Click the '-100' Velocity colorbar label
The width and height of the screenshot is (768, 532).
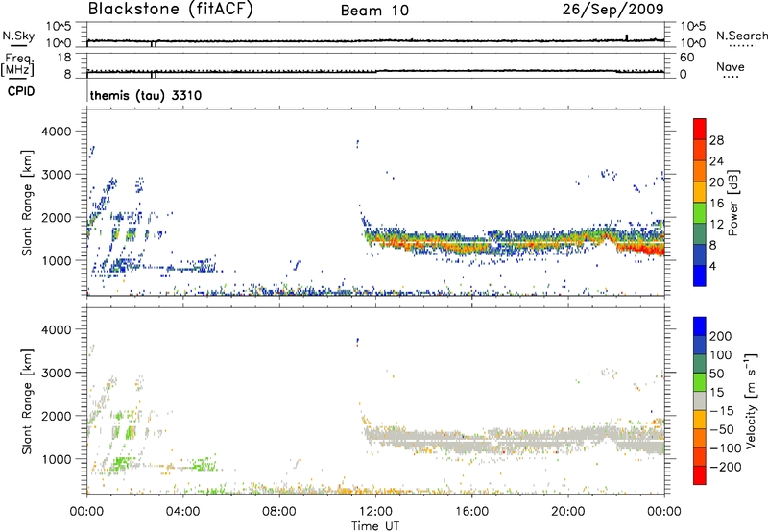pos(726,448)
